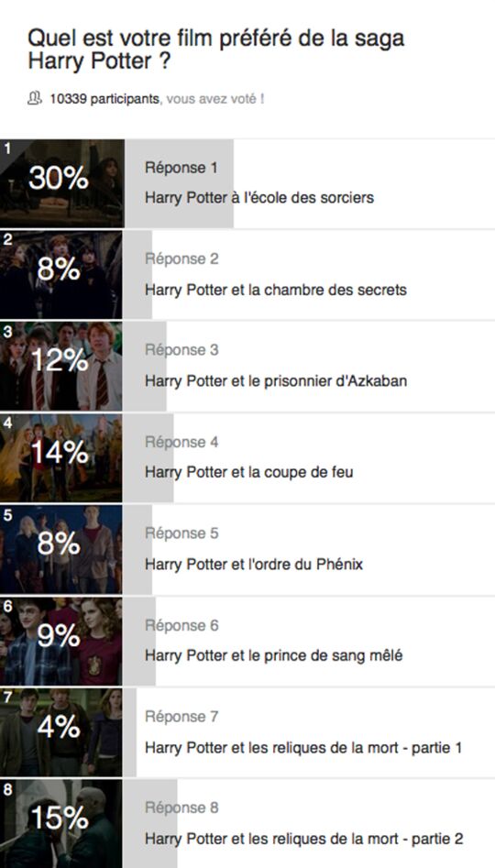Open the 4% reliques partie 1 thumbnail
Screen dimensions: 495x868
[x=61, y=732]
